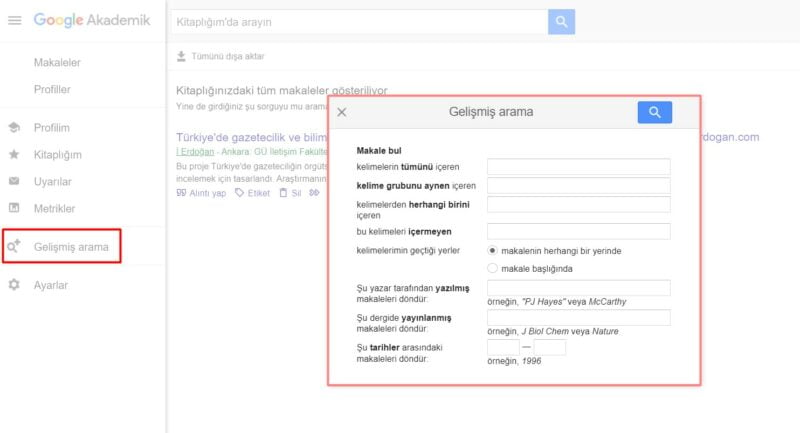
Task: Select 'makalenin herhangi bir yerinde' radio option
Action: click(x=492, y=250)
